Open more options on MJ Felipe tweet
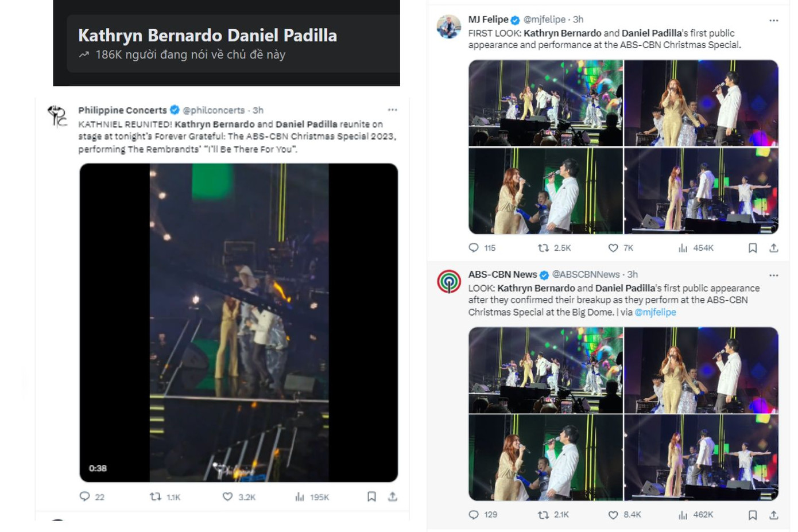798x532 pixels. 773,20
